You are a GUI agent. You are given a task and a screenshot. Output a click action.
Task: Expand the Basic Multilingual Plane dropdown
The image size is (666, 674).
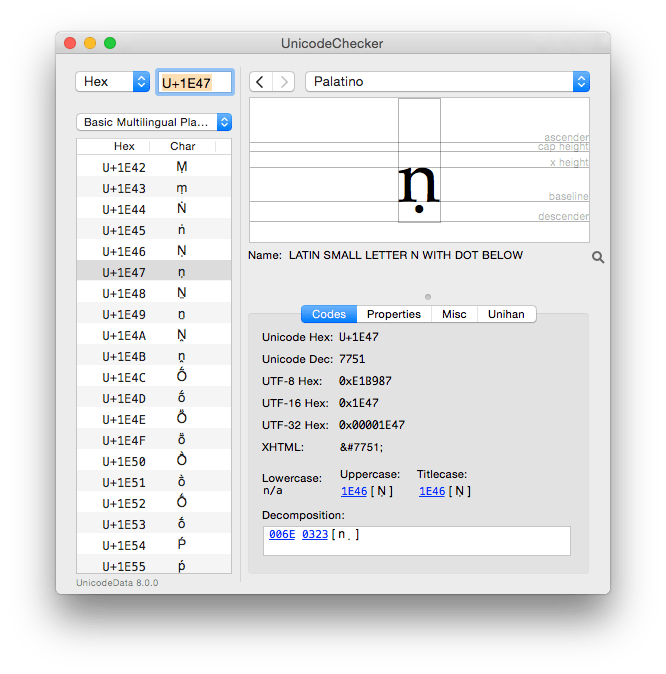[155, 122]
